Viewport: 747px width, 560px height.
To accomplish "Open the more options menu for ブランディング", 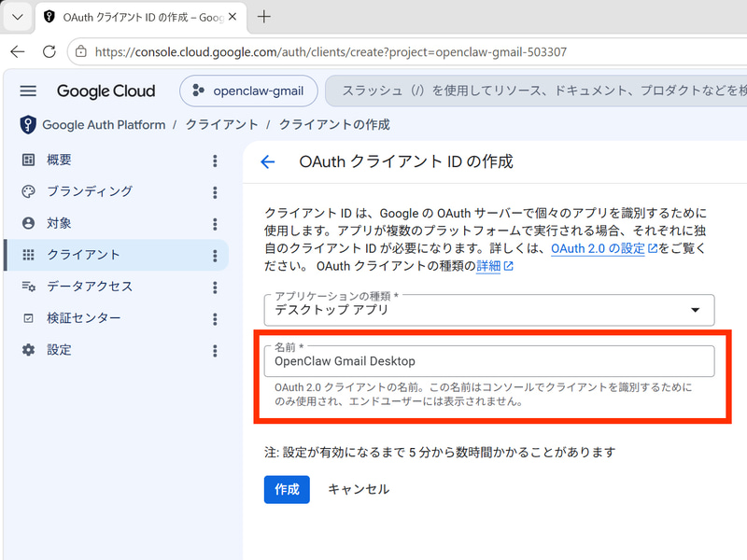I will click(215, 192).
